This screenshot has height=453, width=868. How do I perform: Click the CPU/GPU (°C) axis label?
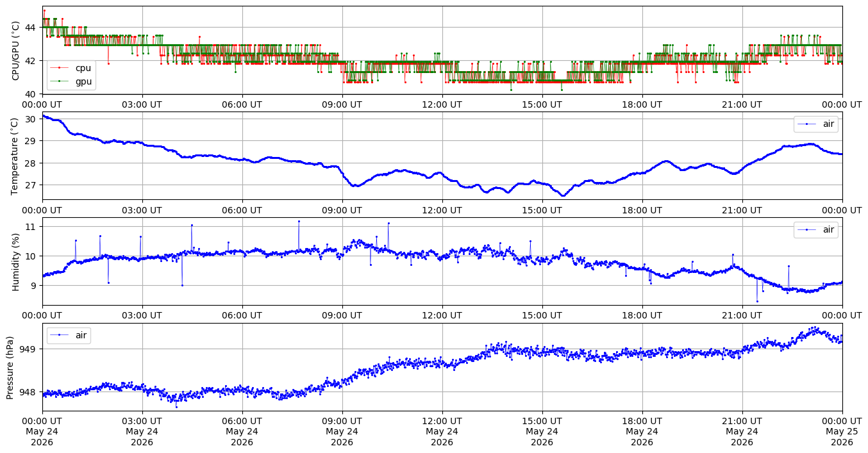click(15, 50)
